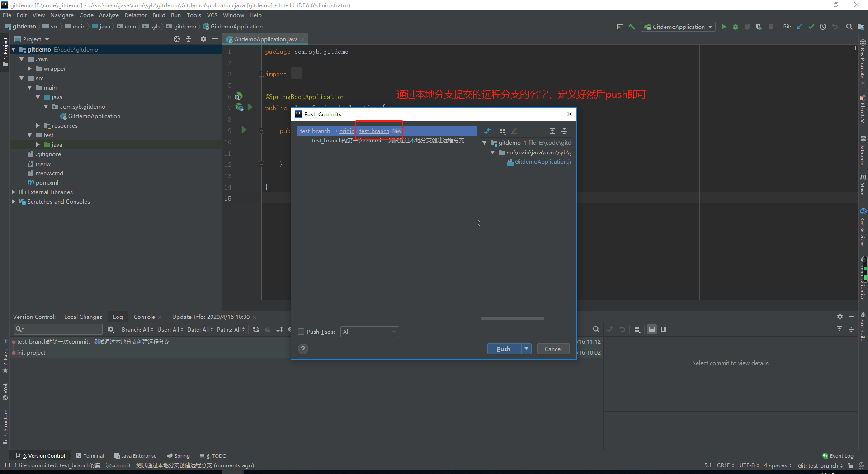The height and width of the screenshot is (474, 868).
Task: Open help in Push Commits dialog
Action: pos(303,349)
